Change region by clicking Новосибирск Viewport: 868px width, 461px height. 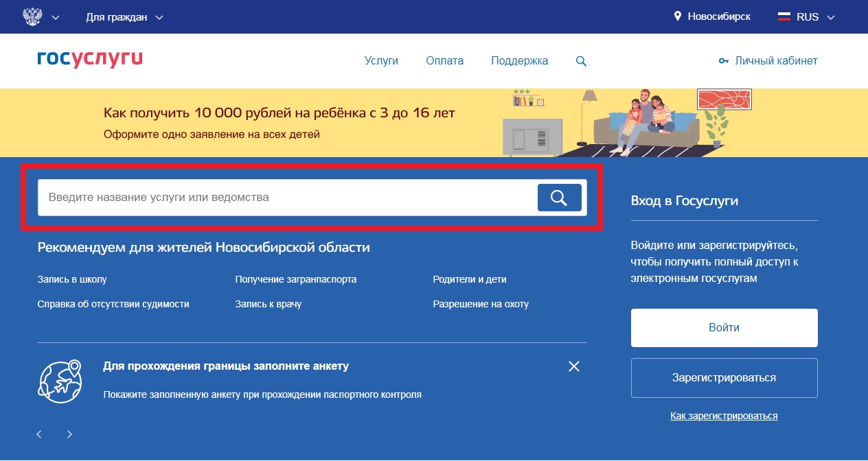tap(719, 16)
